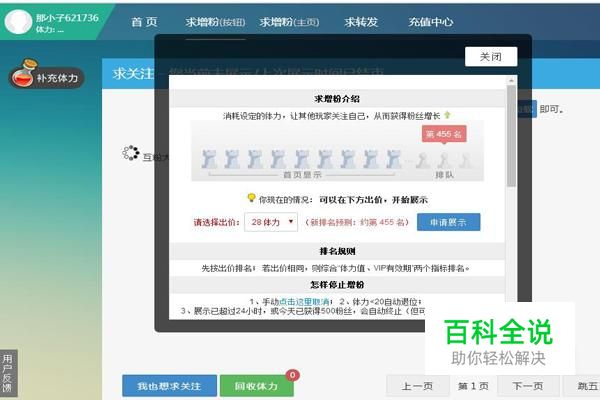The image size is (600, 400).
Task: Open the 求增粉(按钮) tab
Action: coord(215,22)
